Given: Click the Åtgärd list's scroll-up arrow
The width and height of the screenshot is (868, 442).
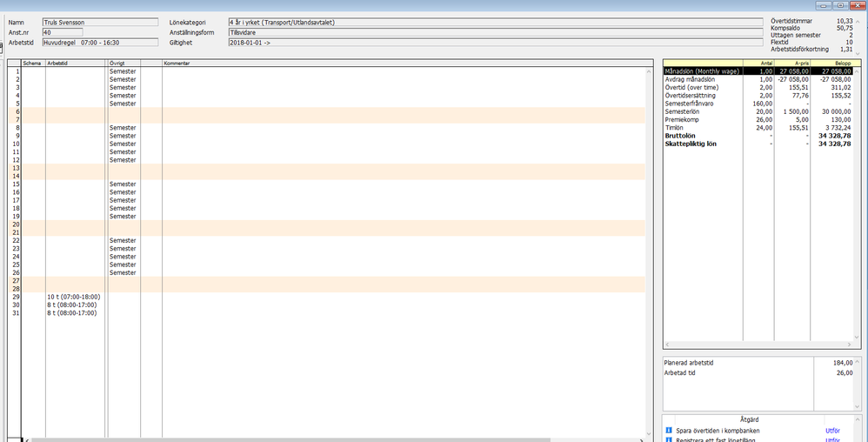Looking at the screenshot, I should pyautogui.click(x=858, y=420).
